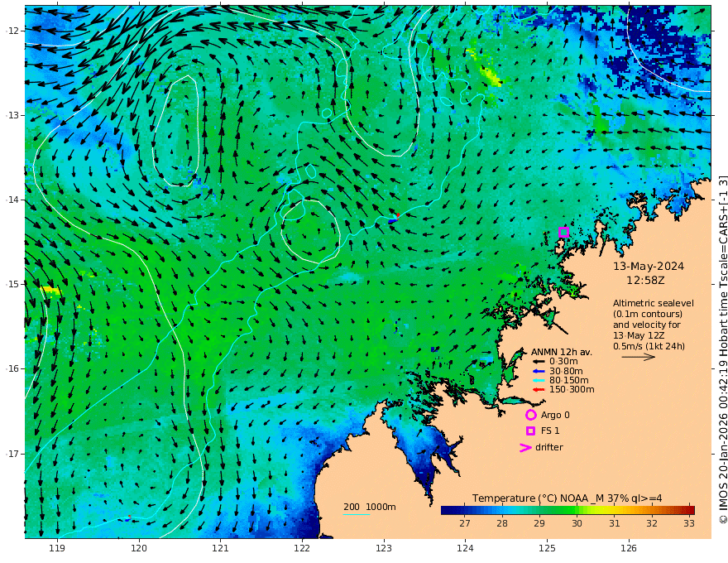Viewport: 728px width, 563px height.
Task: Click the FS 1 square legend icon
Action: [530, 431]
